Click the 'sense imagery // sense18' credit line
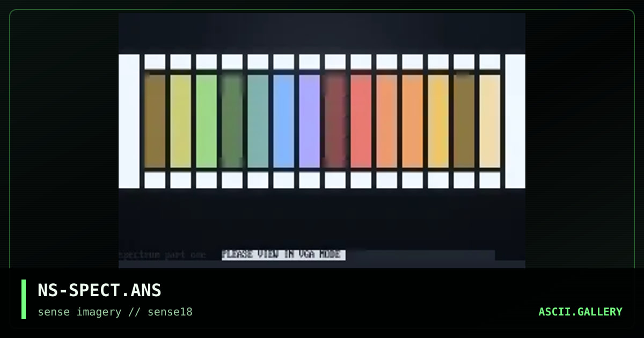Viewport: 644px width, 338px height. pos(115,312)
